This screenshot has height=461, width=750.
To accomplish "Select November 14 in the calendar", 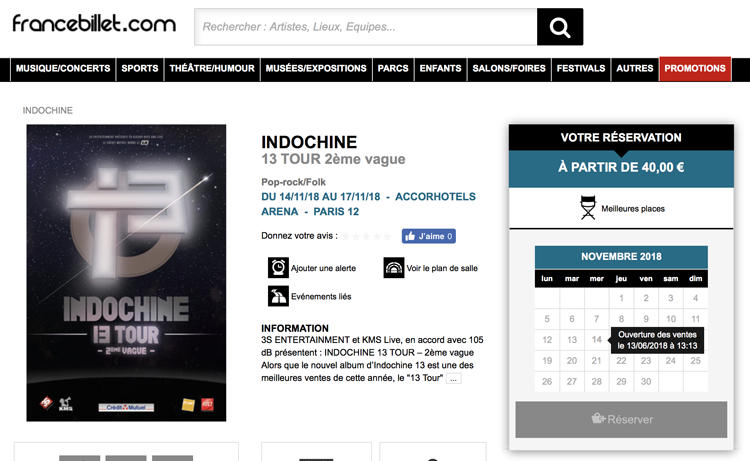I will 596,340.
